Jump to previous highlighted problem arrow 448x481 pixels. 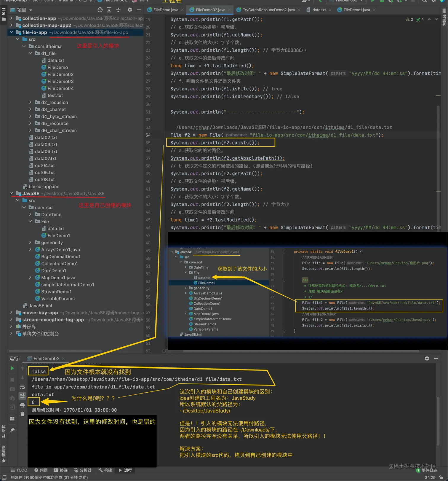[x=429, y=19]
